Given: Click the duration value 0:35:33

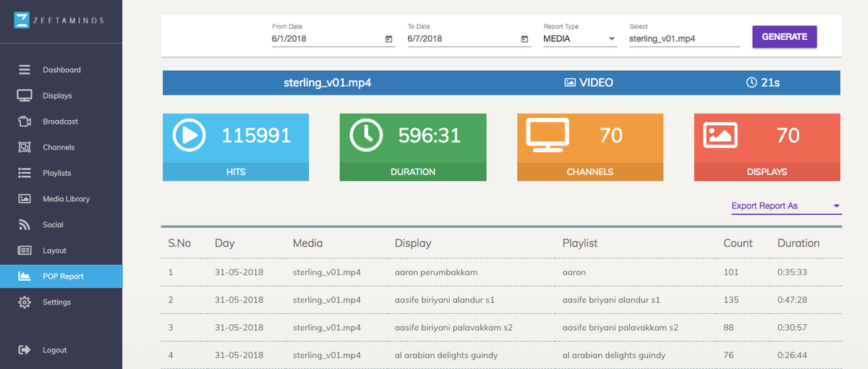Looking at the screenshot, I should [793, 273].
